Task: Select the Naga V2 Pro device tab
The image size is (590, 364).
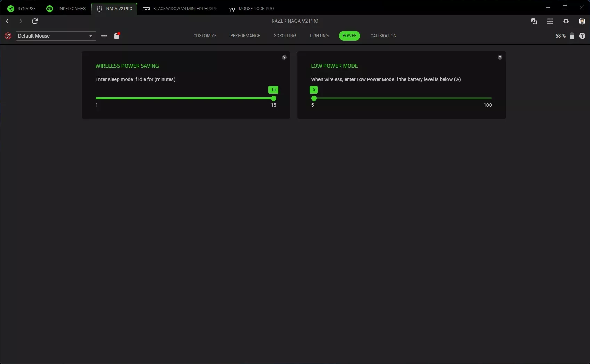Action: [x=114, y=9]
